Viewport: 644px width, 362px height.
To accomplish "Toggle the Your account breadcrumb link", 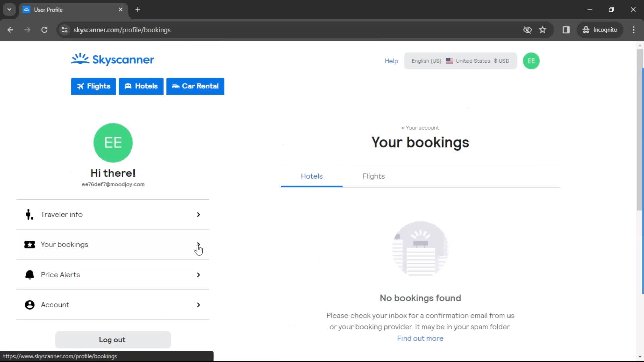I will [420, 128].
